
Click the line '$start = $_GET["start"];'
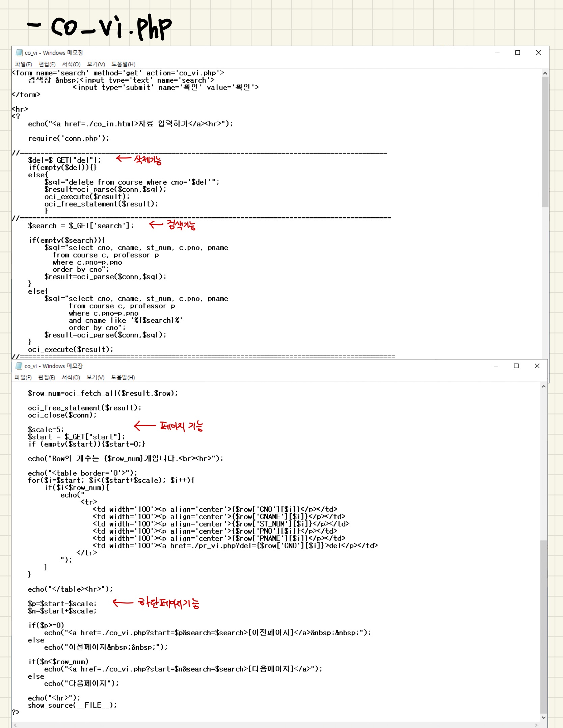(76, 437)
